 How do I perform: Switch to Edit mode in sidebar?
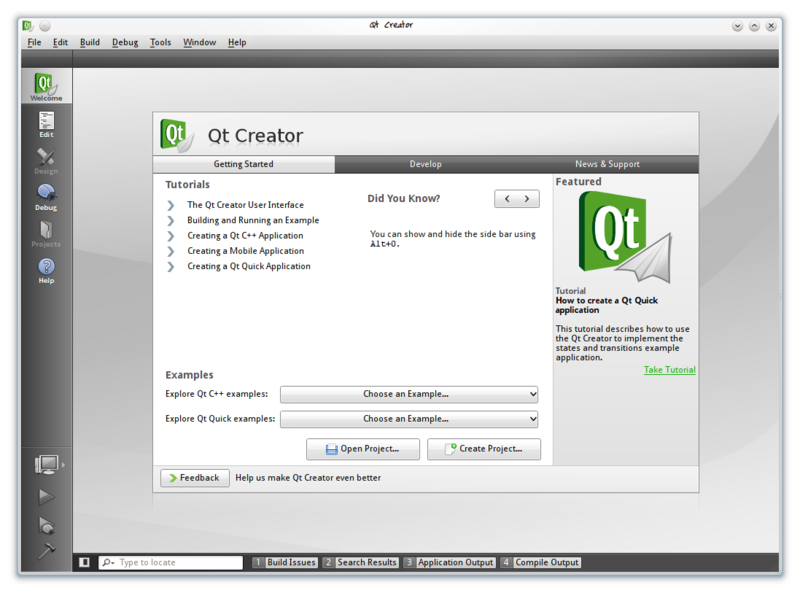[x=46, y=124]
